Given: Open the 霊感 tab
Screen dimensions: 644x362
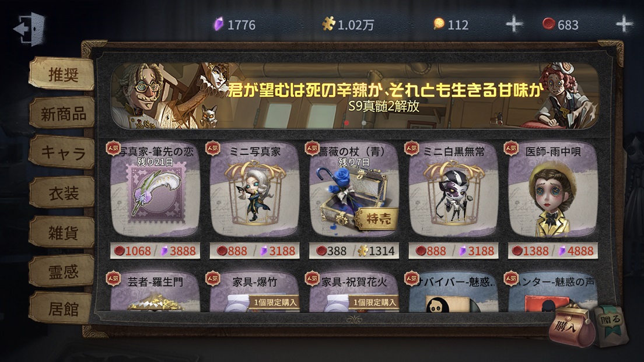Looking at the screenshot, I should [62, 270].
